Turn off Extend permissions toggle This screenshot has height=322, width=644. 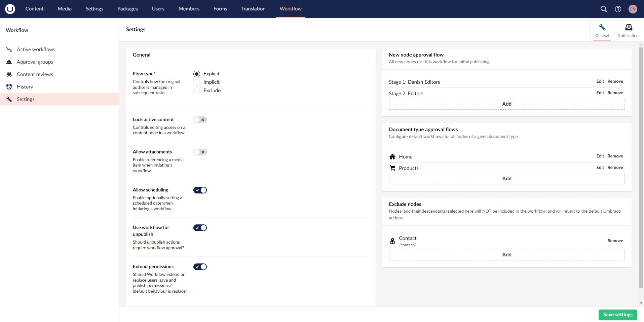tap(200, 267)
